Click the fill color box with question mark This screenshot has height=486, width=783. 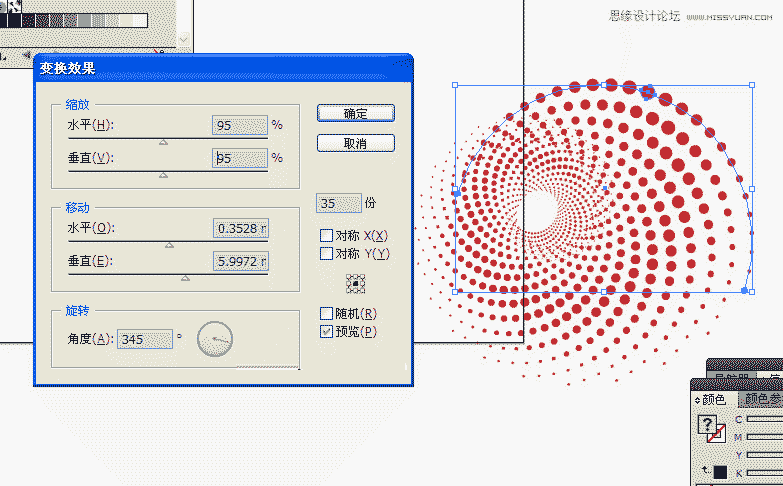707,424
